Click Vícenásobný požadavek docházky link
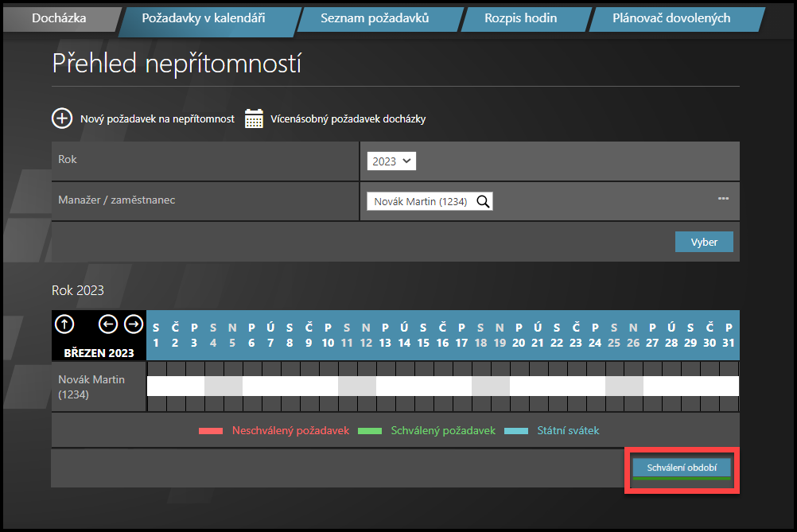This screenshot has height=532, width=797. [x=348, y=119]
